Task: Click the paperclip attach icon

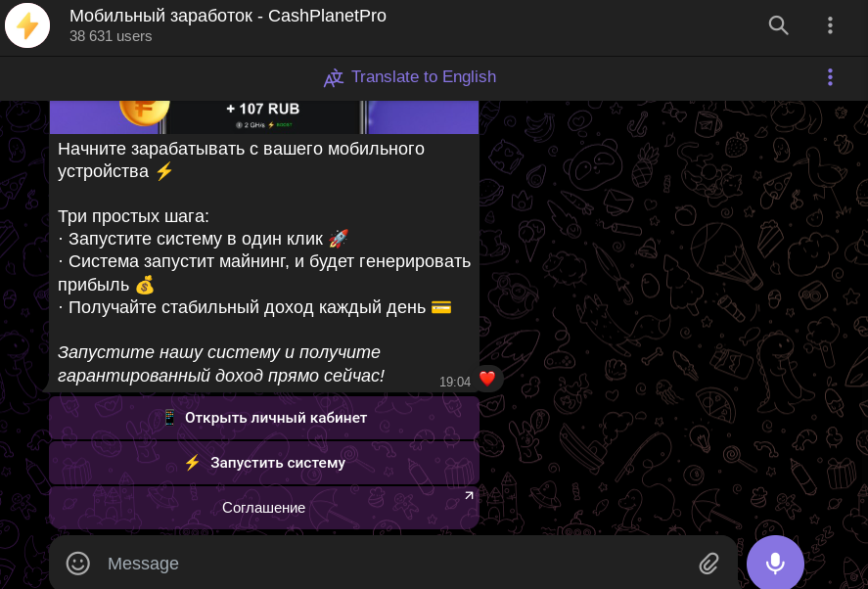Action: click(708, 564)
